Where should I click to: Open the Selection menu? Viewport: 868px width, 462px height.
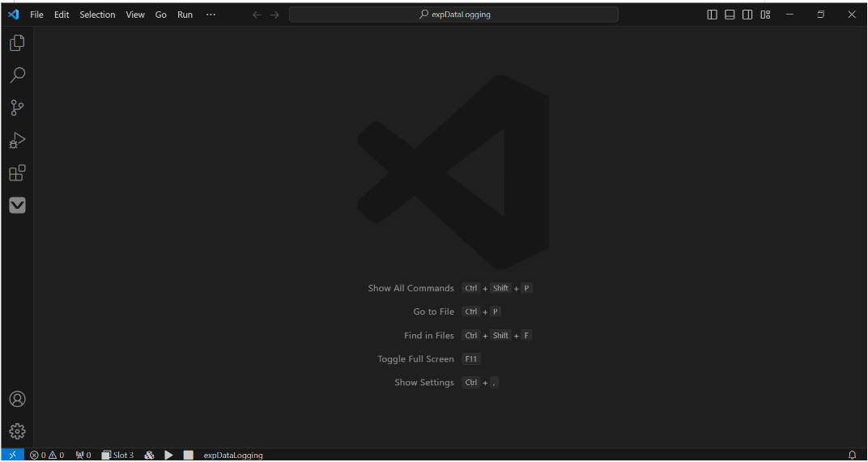(97, 15)
